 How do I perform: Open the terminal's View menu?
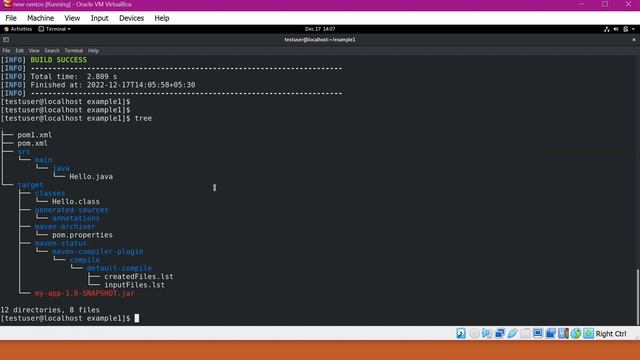click(x=34, y=51)
